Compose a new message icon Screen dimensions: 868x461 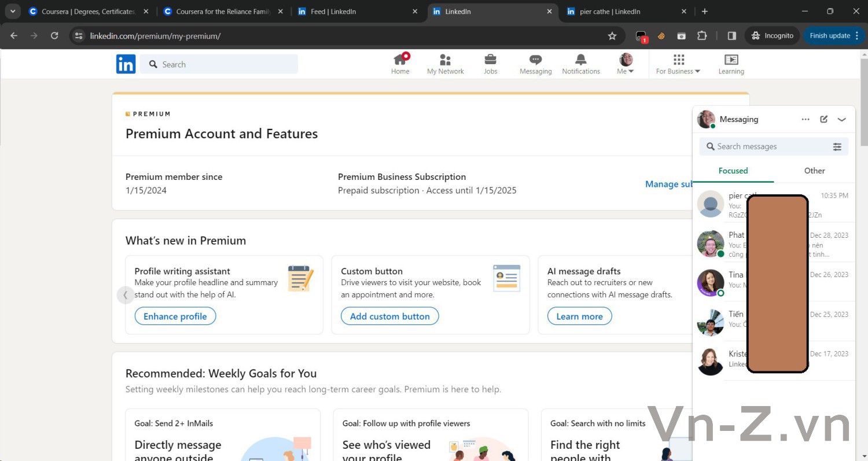(x=824, y=119)
